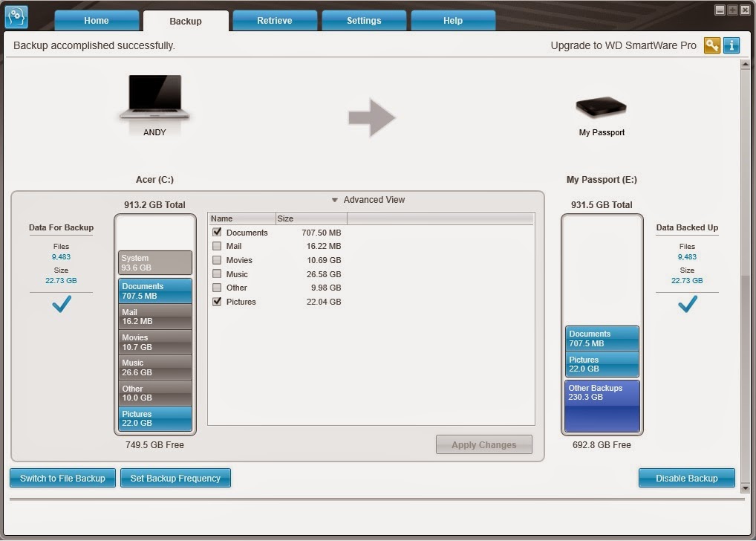The image size is (756, 541).
Task: Uncheck the Pictures checkbox
Action: click(217, 302)
